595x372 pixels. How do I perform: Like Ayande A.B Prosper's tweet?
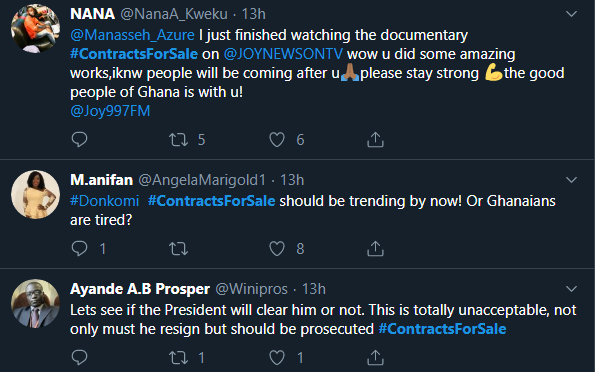point(277,358)
